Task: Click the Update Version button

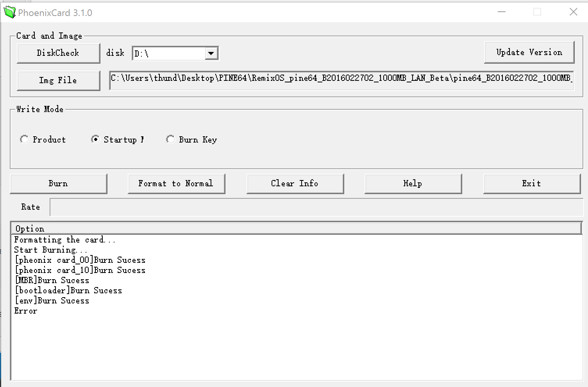Action: click(529, 52)
